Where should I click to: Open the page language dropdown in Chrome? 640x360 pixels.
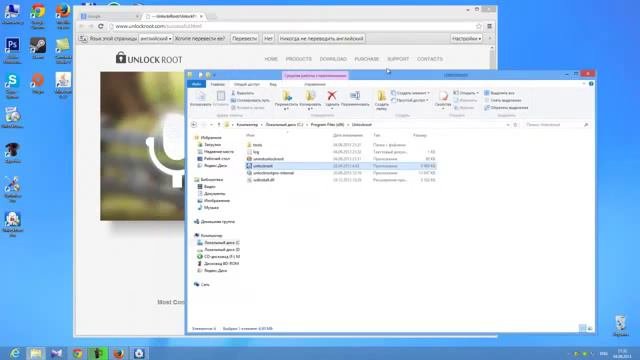(156, 38)
